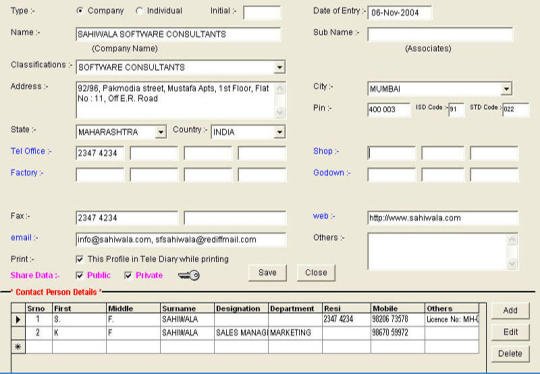Click the Tel Office blue label
This screenshot has height=374, width=540.
point(31,151)
